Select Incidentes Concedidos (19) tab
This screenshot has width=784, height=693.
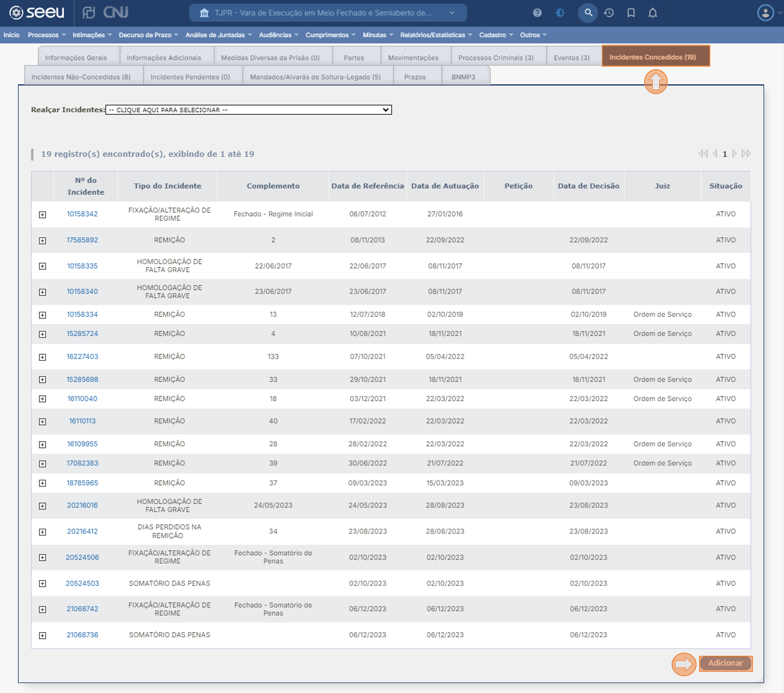point(655,56)
